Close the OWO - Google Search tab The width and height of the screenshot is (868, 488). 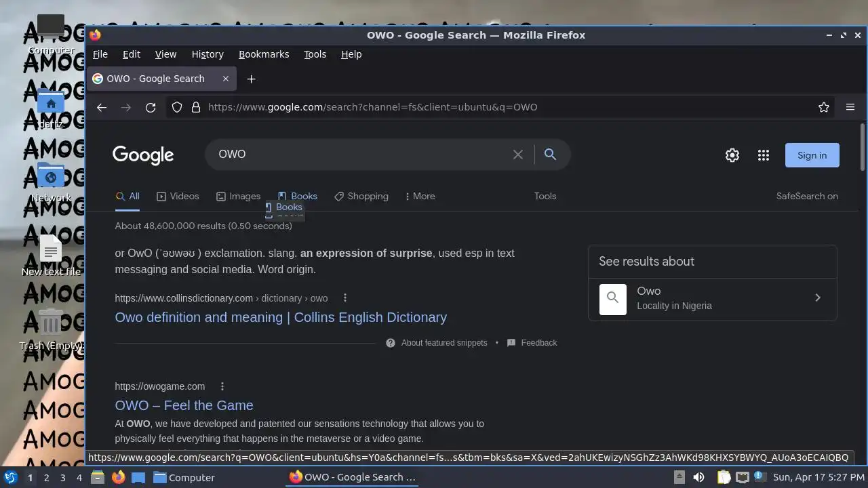(226, 79)
